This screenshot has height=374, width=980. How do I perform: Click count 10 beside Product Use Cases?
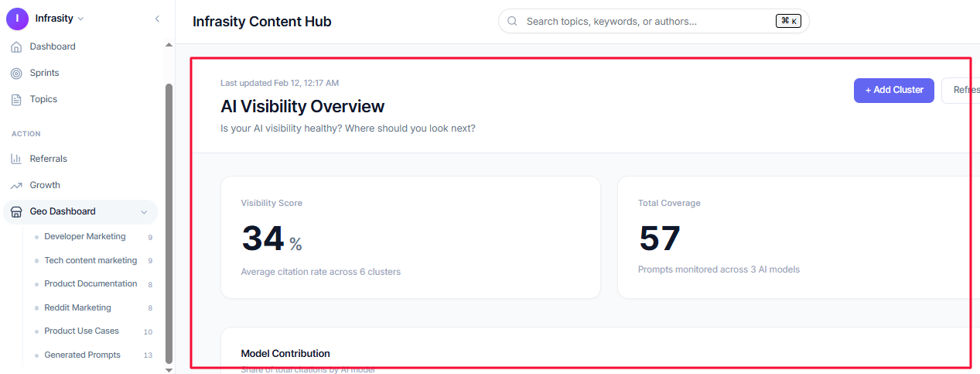[148, 332]
